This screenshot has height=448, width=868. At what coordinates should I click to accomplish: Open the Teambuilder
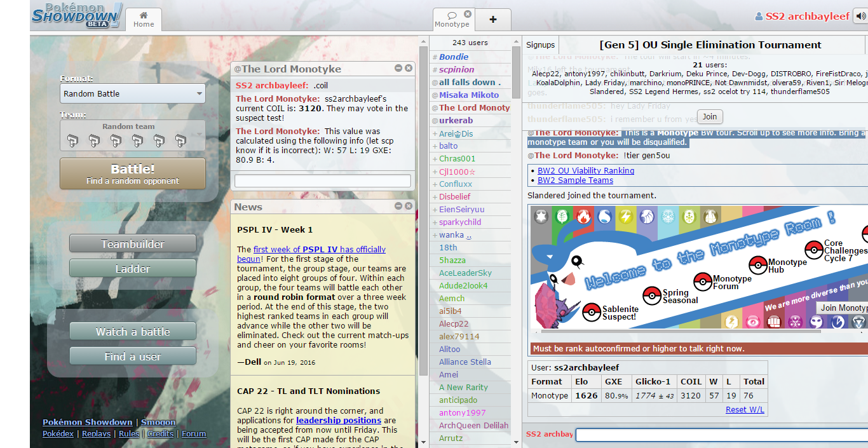[133, 244]
